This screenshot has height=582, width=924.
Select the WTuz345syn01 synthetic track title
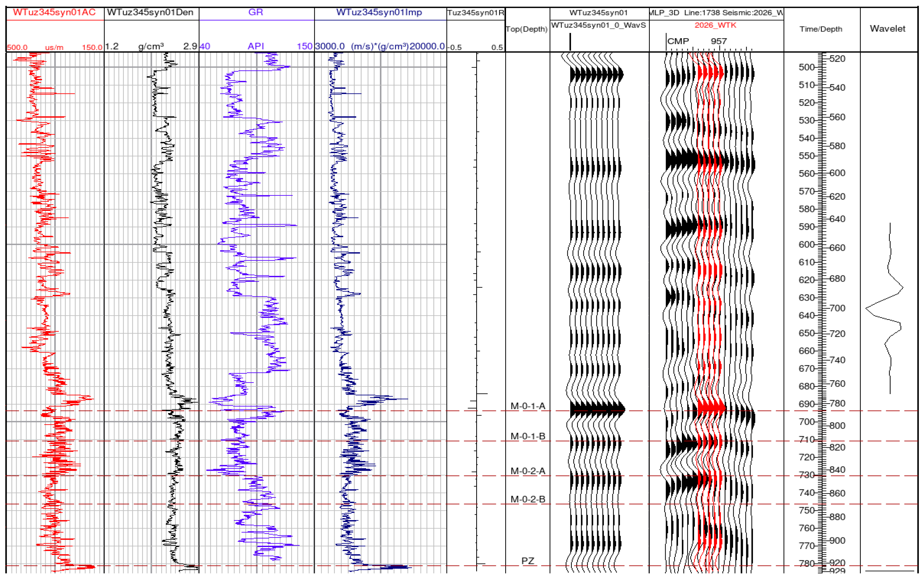coord(599,13)
